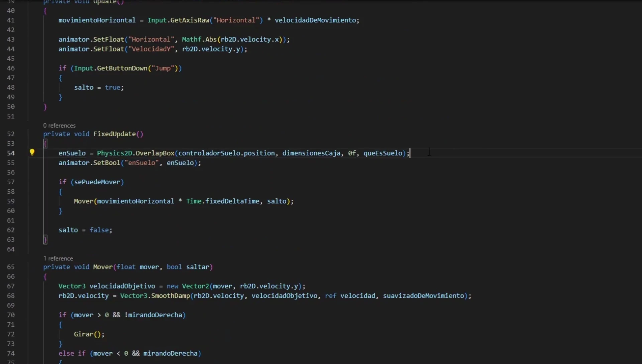Click 'true' on line 48
642x364 pixels.
pyautogui.click(x=112, y=87)
